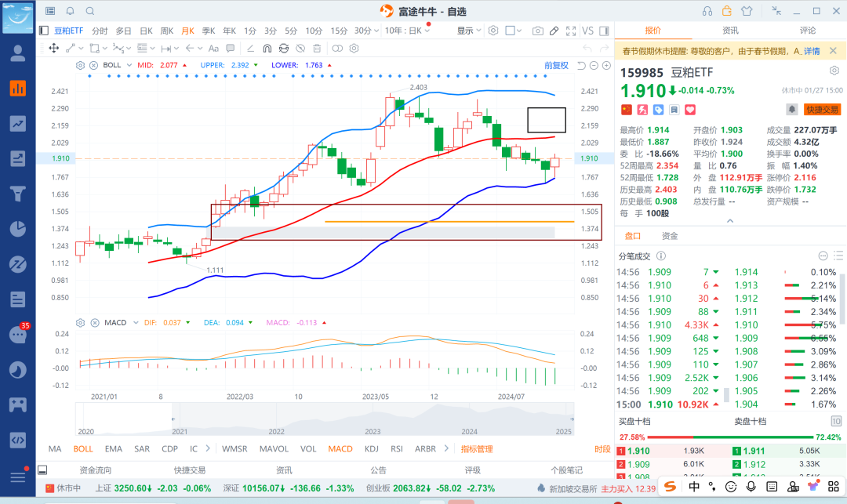This screenshot has height=504, width=847.
Task: Expand the BOLL indicator dropdown
Action: pos(129,65)
